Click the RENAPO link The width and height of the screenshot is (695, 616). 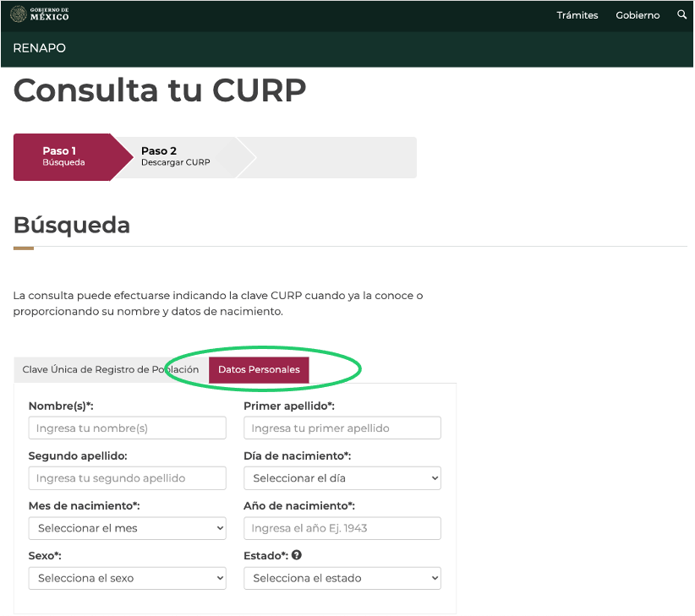(39, 48)
